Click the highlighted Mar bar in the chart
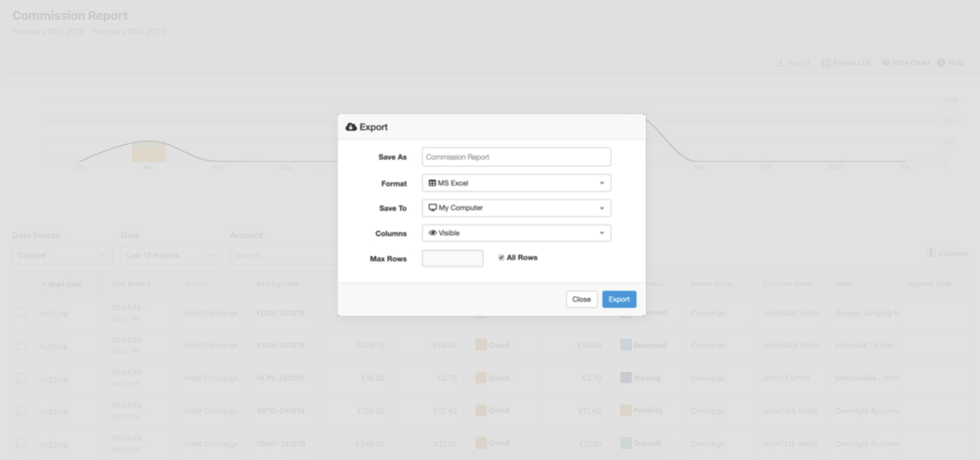 pyautogui.click(x=148, y=152)
